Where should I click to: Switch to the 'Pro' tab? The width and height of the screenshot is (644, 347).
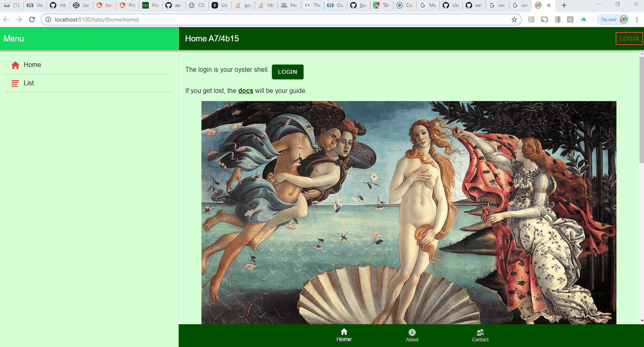click(127, 5)
